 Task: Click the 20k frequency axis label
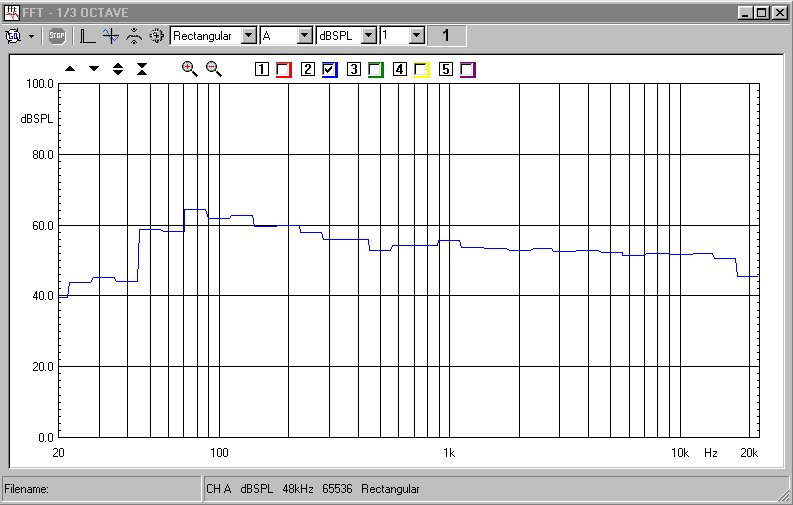[749, 452]
